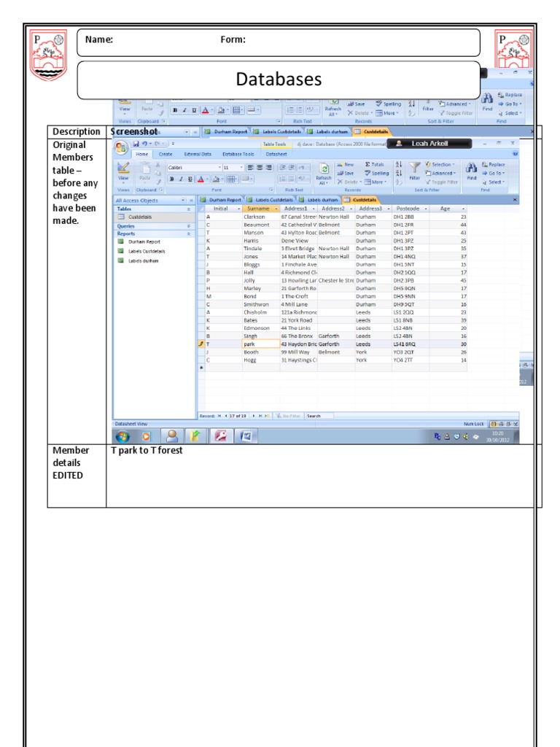This screenshot has height=747, width=560.
Task: Click the Refresh All icon
Action: (324, 169)
